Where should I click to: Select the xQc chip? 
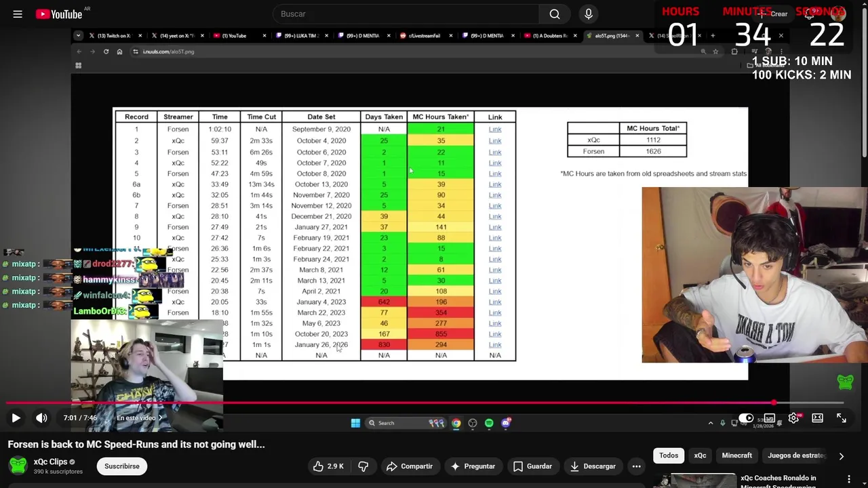700,455
